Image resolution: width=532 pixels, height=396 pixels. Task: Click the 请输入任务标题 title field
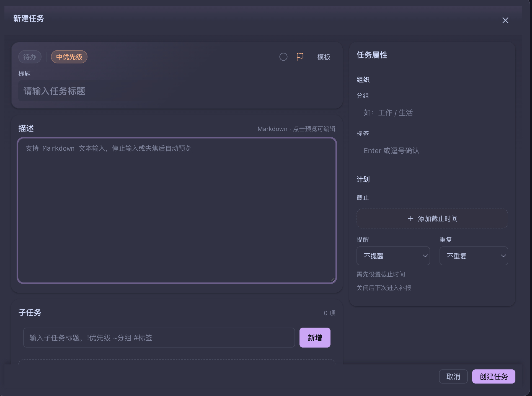tap(177, 91)
